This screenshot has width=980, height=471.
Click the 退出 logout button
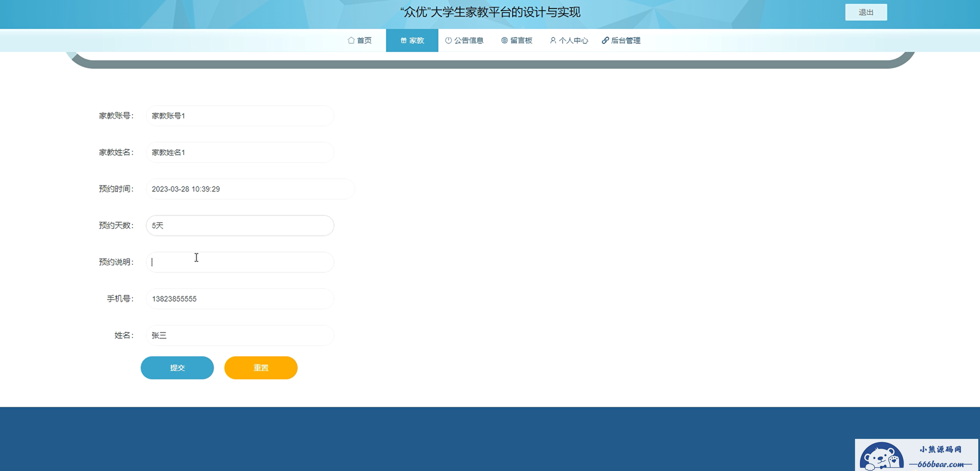point(866,12)
